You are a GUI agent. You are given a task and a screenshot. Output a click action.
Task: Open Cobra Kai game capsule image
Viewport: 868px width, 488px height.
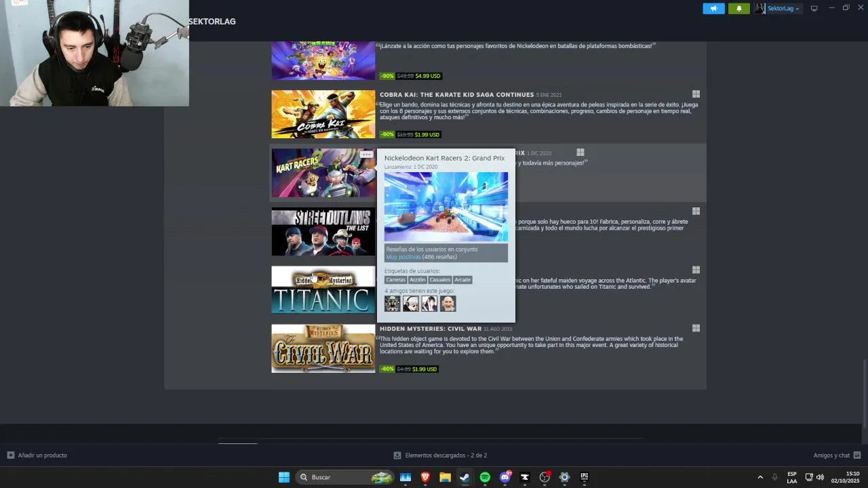pos(323,114)
